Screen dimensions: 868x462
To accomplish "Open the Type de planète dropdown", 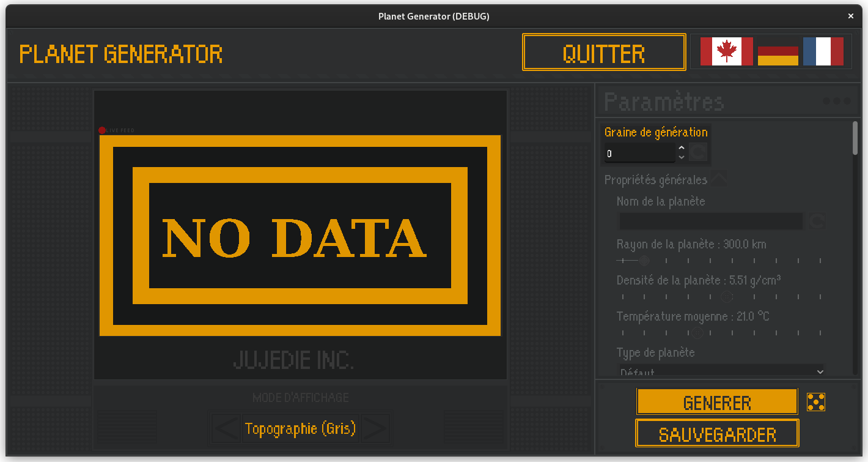I will point(722,371).
